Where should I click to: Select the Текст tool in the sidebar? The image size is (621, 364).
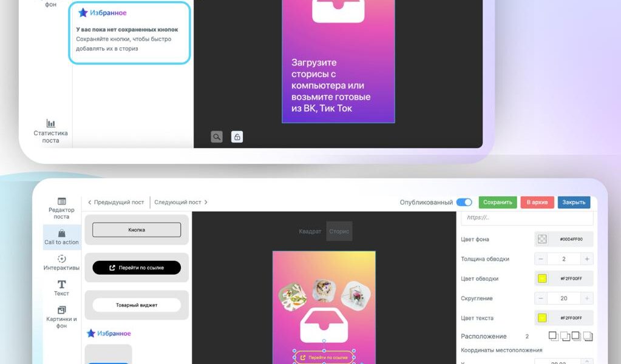(x=61, y=288)
